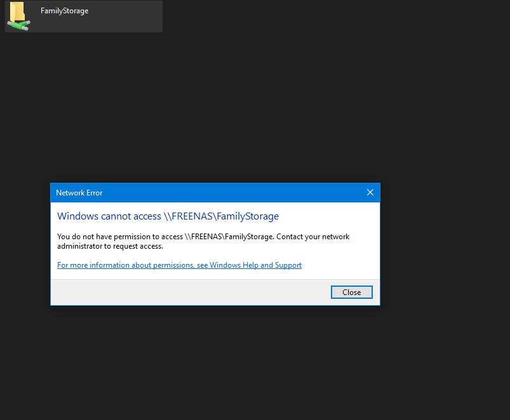510x420 pixels.
Task: Click the heading "Windows cannot access \\FREENAS\FamilyStorage"
Action: point(168,216)
